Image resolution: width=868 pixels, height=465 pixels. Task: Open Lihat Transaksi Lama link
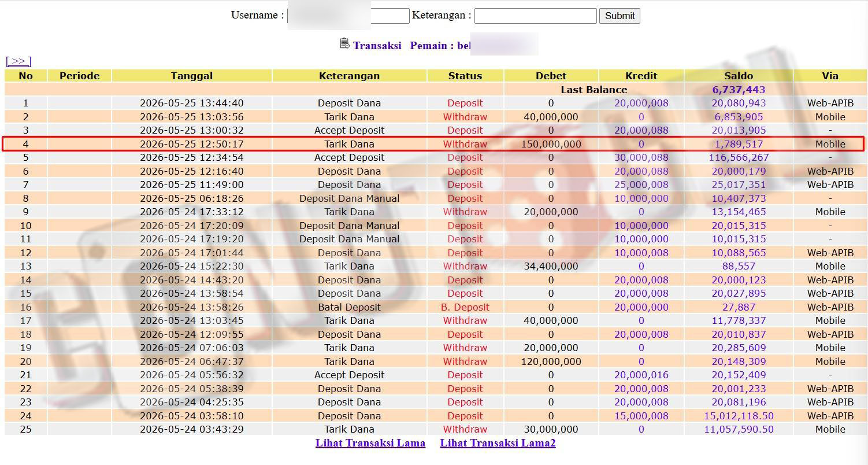point(370,443)
